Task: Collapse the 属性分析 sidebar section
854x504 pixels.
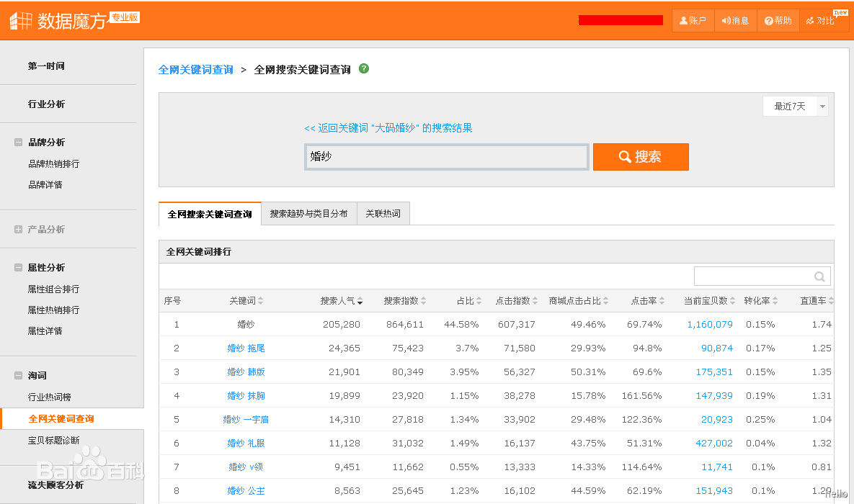Action: click(x=18, y=267)
